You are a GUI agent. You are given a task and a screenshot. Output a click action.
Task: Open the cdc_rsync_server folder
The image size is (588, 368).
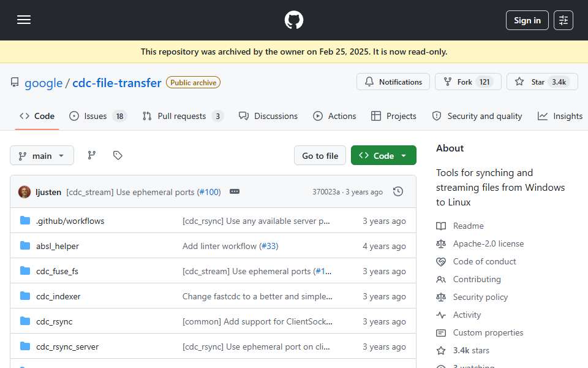coord(67,347)
